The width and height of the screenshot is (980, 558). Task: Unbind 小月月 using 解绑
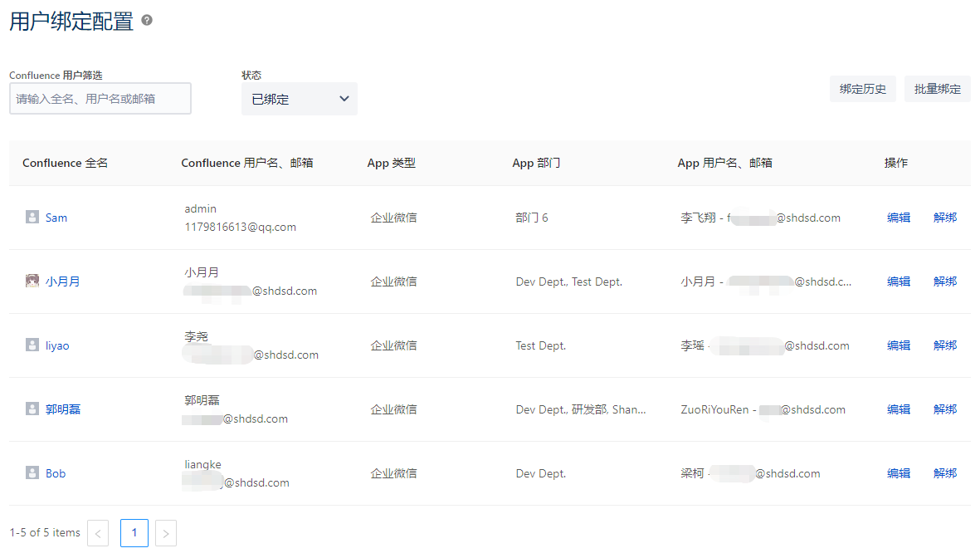tap(944, 281)
